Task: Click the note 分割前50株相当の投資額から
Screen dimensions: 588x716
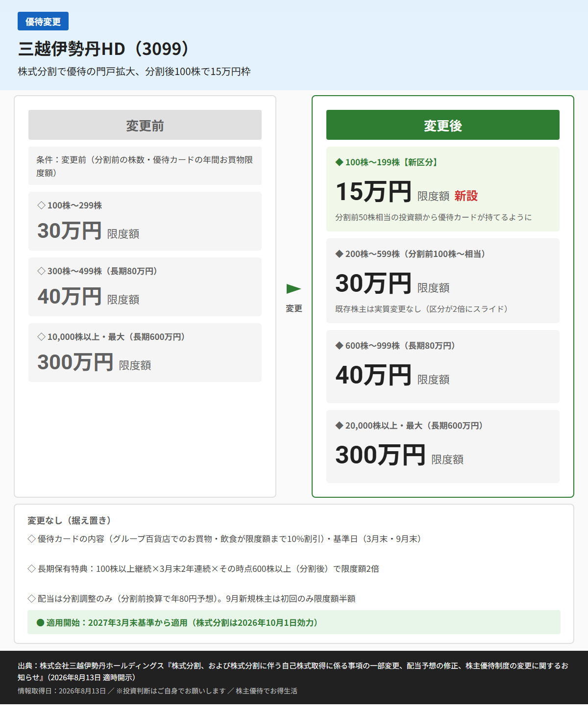Action: (x=434, y=217)
